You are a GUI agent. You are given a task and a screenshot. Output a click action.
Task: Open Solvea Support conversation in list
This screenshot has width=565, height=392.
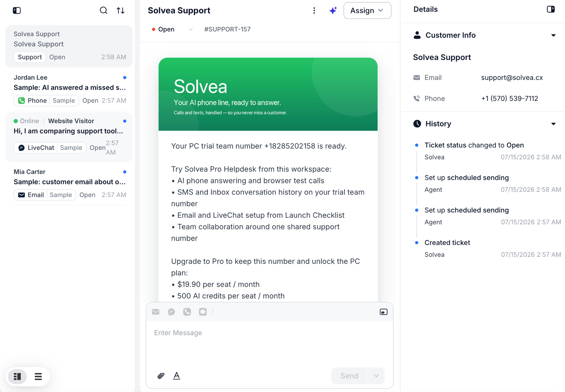69,46
